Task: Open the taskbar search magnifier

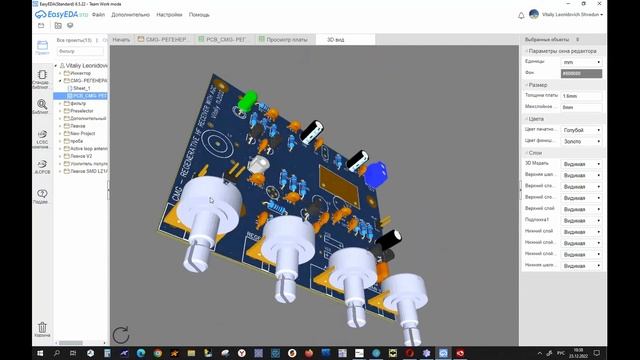Action: (x=57, y=353)
